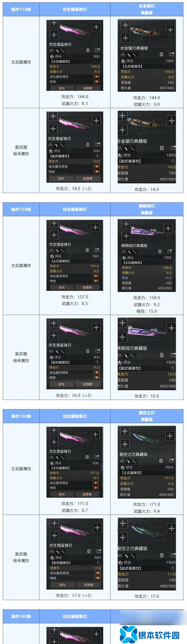The image size is (187, 644).
Task: Click info icon beside 副武器属性 on level 130 裂空之刃典藏版 card
Action: [173, 568]
